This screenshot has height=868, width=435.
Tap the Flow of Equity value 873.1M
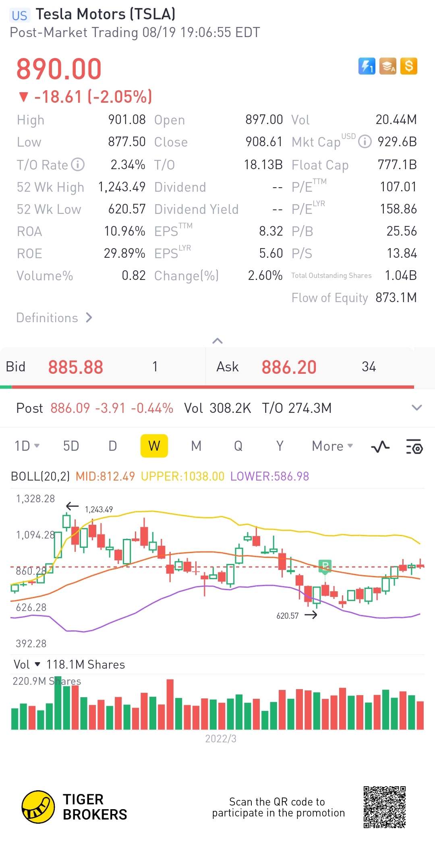click(396, 298)
